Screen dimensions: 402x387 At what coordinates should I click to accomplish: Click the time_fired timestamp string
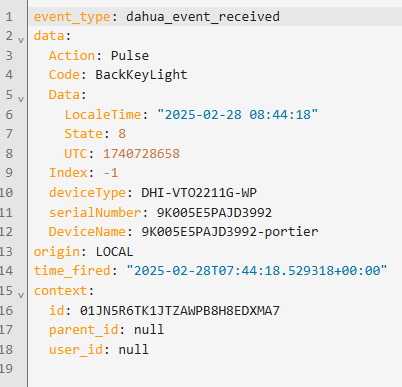[257, 270]
